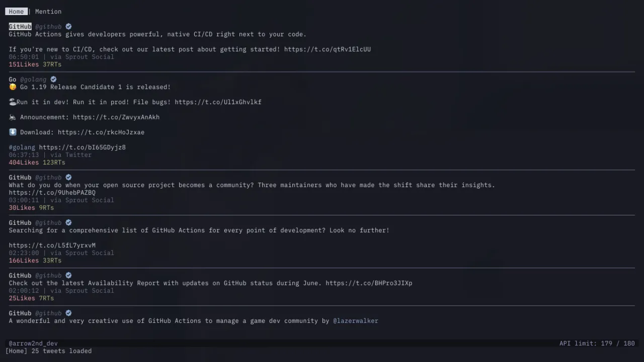Click the #golang hashtag

tap(22, 147)
